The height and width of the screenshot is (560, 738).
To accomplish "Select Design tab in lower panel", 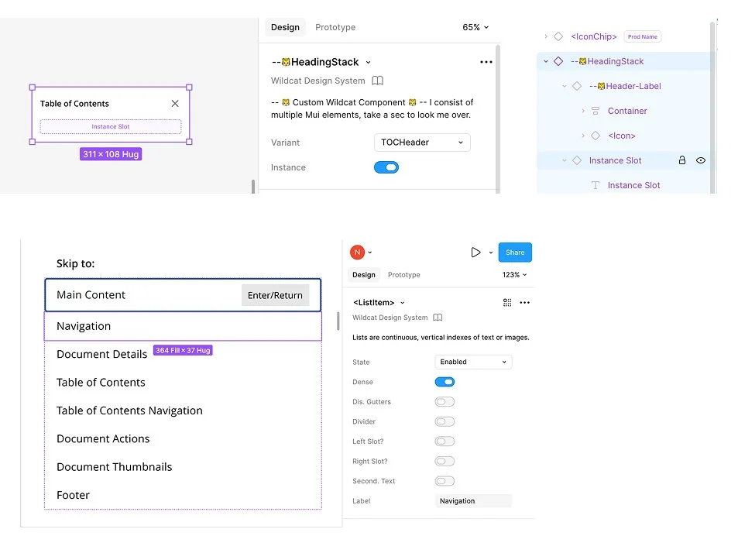I will 364,275.
